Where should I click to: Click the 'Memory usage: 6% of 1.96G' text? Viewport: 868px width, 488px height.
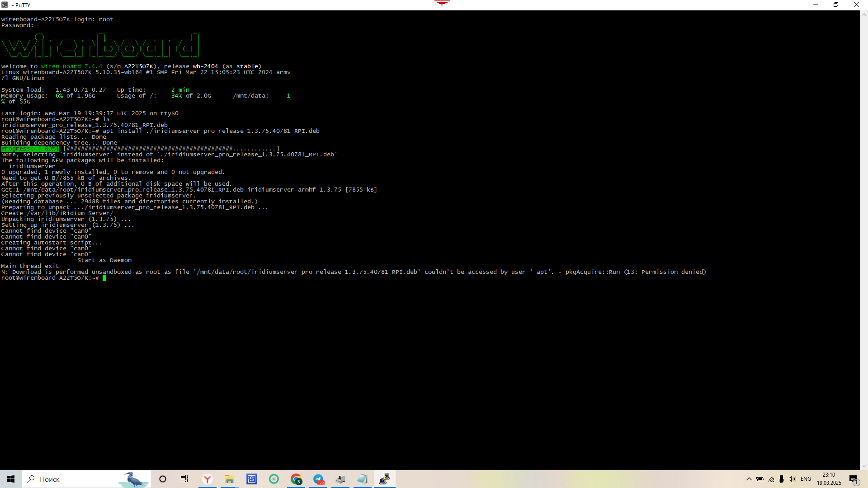(48, 96)
